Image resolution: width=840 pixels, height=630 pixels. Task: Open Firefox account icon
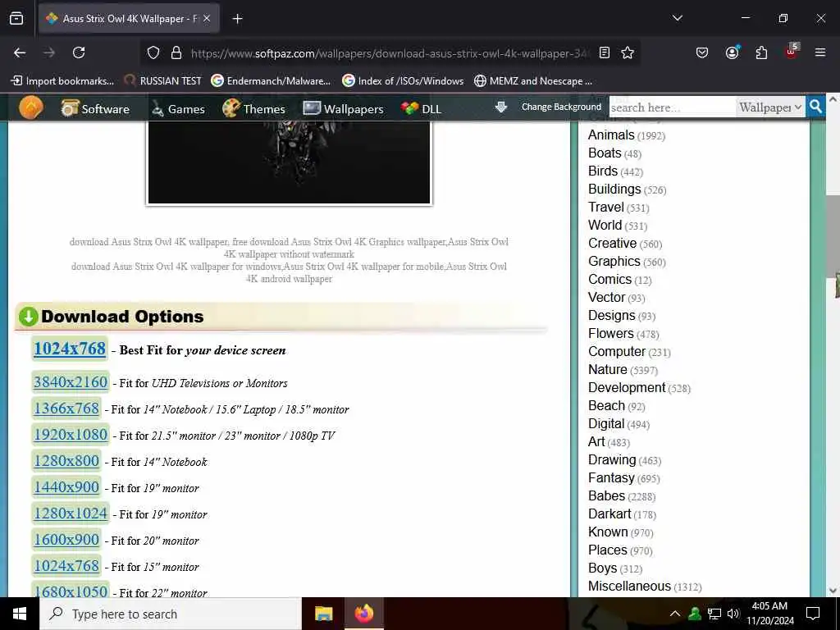coord(732,52)
